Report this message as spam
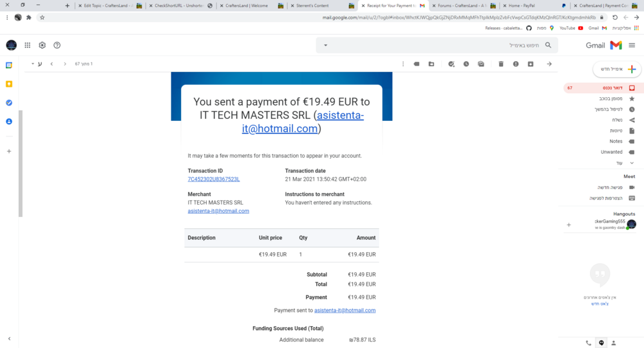Screen dimensions: 644x348 point(516,64)
